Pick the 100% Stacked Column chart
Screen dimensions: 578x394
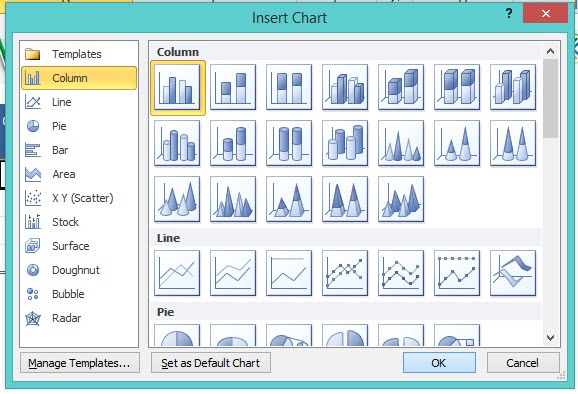click(x=289, y=87)
